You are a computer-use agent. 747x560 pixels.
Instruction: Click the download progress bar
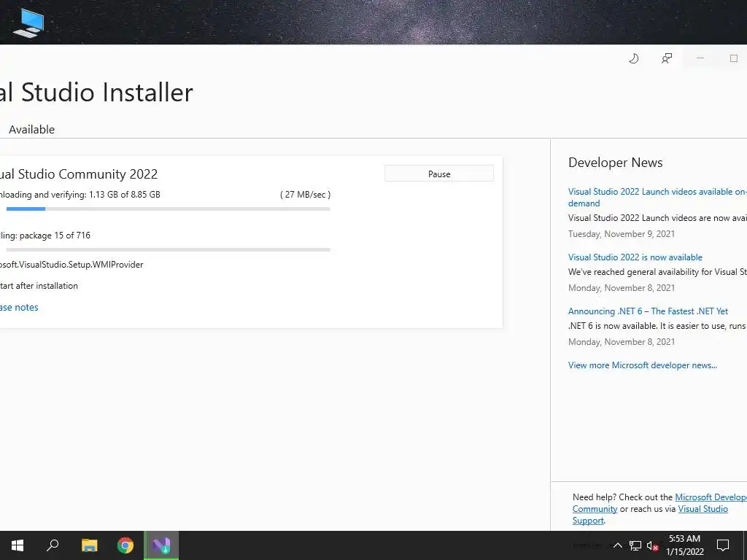tap(169, 209)
